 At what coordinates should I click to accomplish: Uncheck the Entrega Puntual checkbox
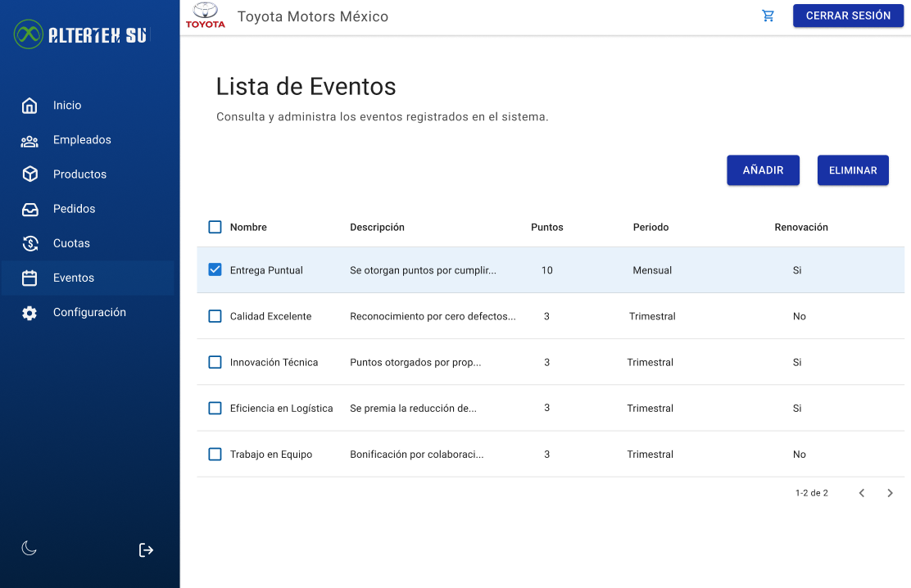click(x=215, y=269)
